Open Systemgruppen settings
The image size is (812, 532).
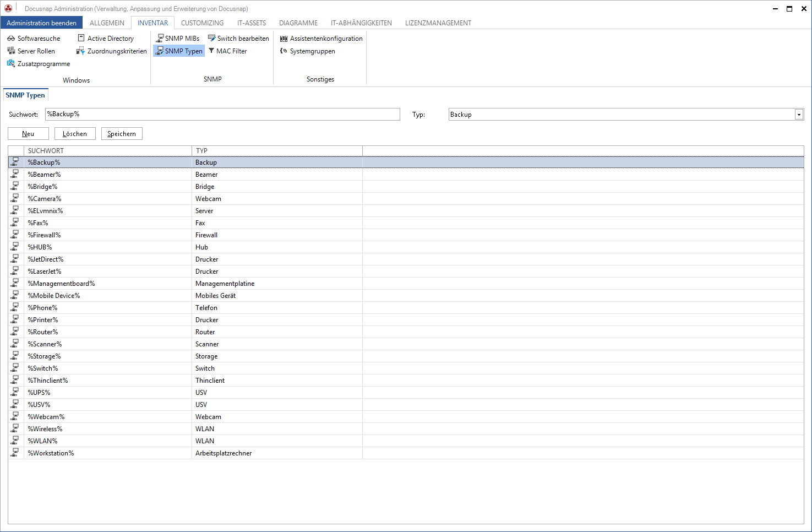307,51
